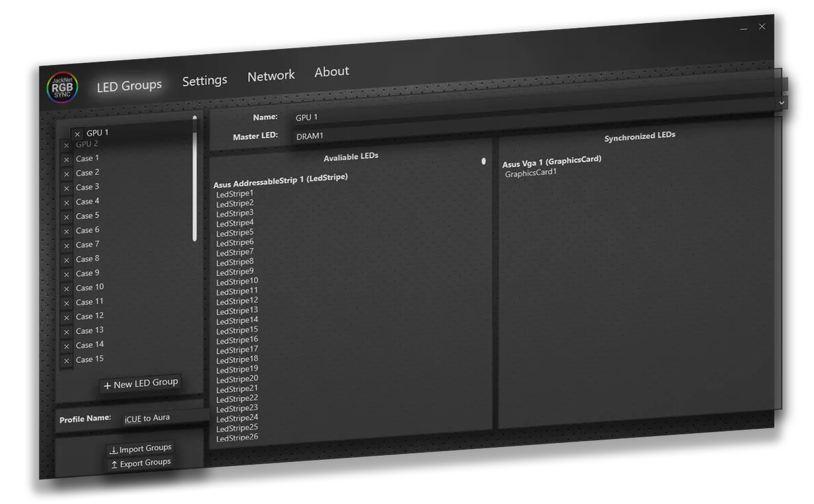
Task: Click the Export Groups button
Action: pyautogui.click(x=140, y=462)
